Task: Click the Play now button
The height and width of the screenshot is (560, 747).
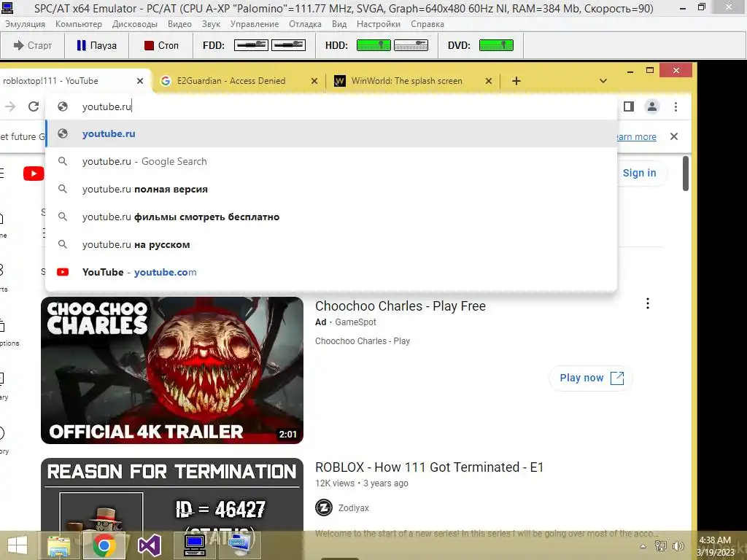Action: 591,378
